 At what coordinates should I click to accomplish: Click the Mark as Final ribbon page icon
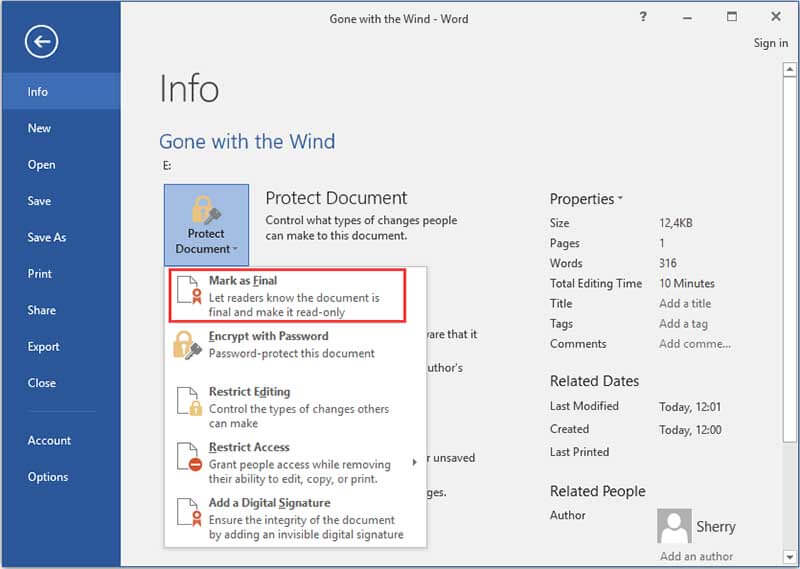[x=189, y=289]
